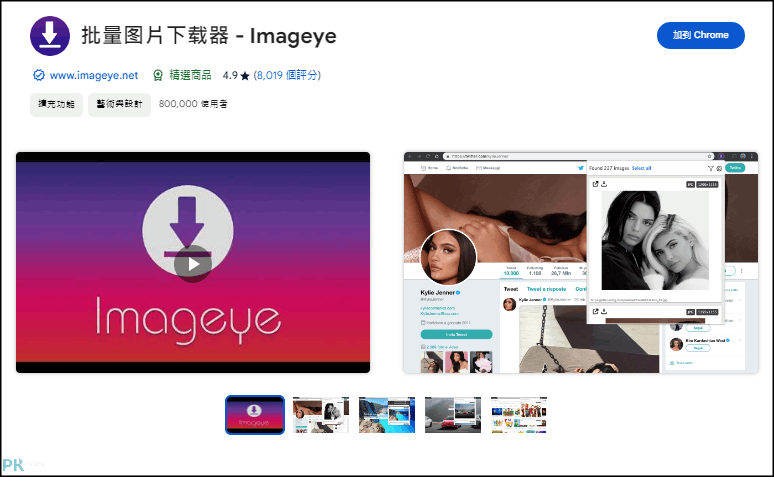
Task: Click the extension title 批量图片下载器 - Imageye
Action: coord(209,36)
